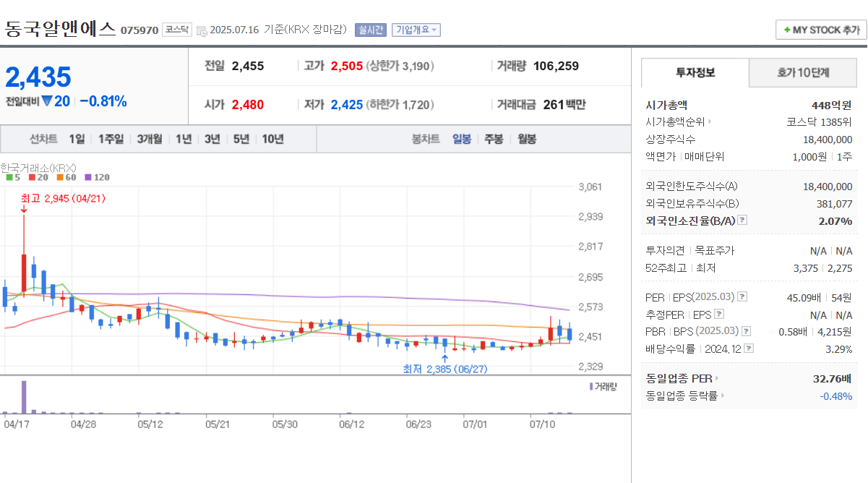Select the 일봉 candlestick chart
Viewport: 868px width, 483px height.
pyautogui.click(x=462, y=139)
